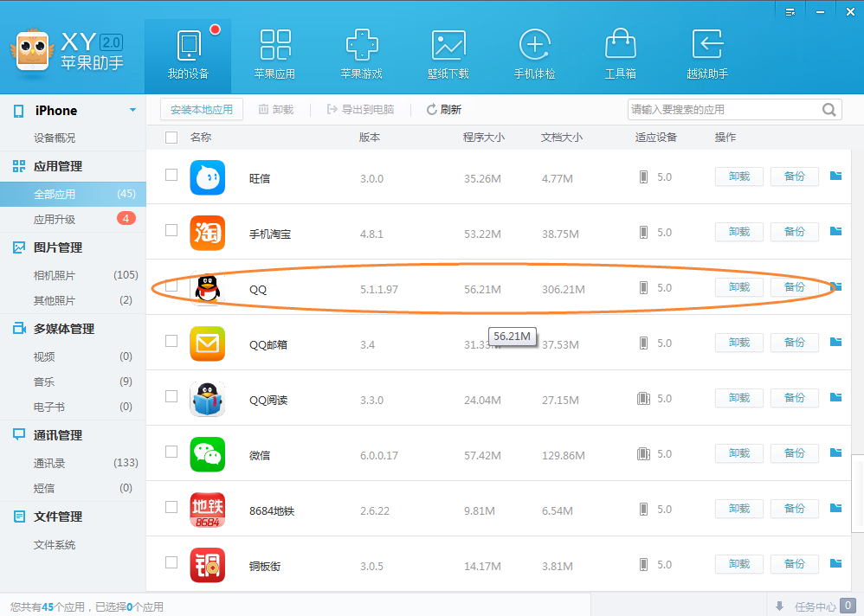Check the QQ阅读 row checkbox

(171, 396)
